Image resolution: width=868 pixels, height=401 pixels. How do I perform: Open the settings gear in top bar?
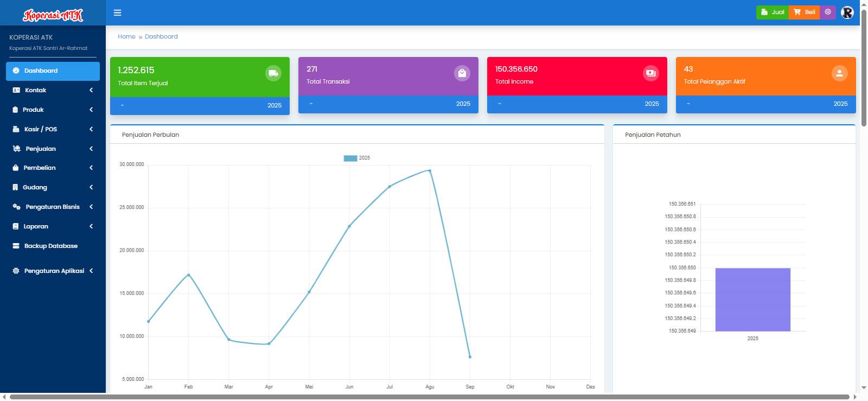coord(828,12)
